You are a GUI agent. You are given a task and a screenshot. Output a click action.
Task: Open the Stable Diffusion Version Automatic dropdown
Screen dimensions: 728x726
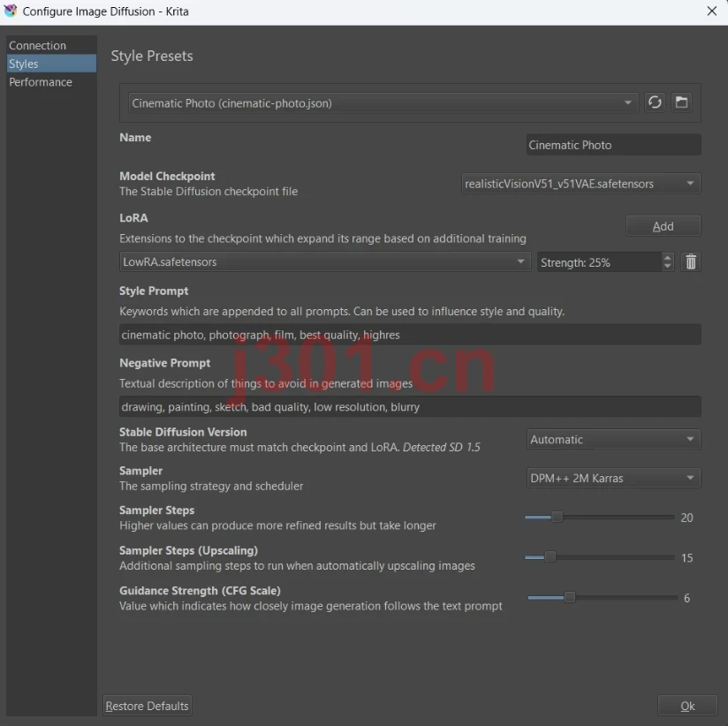coord(613,439)
